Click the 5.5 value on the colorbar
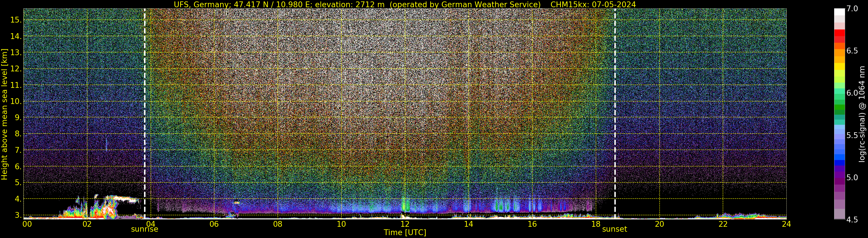The image size is (868, 238). tap(852, 135)
